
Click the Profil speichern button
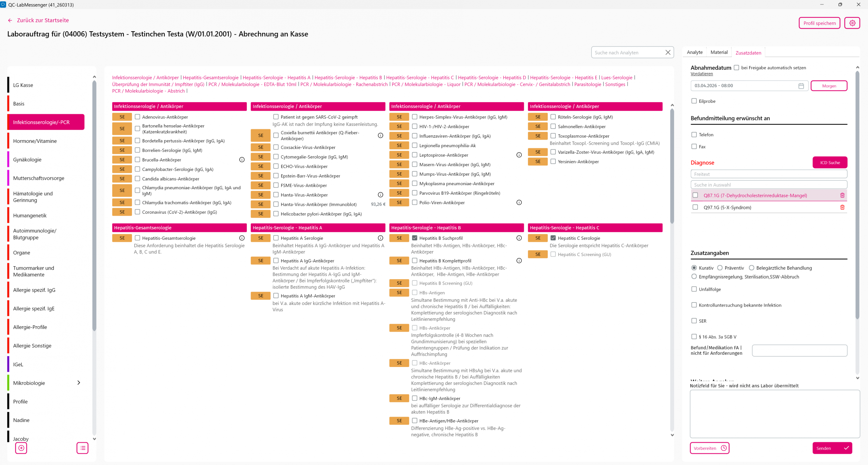click(x=819, y=23)
